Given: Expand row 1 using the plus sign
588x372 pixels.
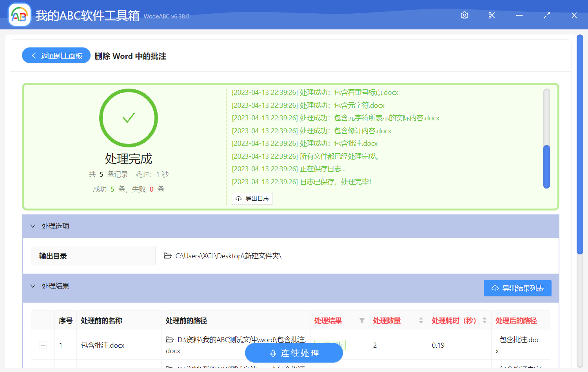Looking at the screenshot, I should 43,345.
